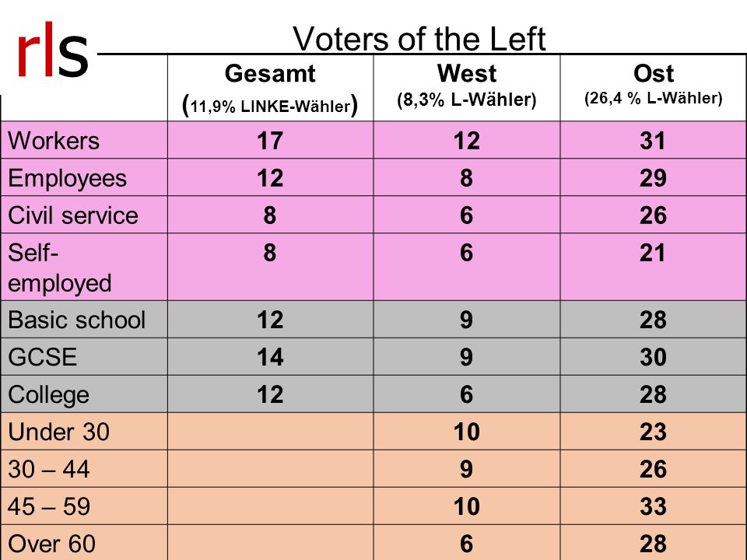This screenshot has width=747, height=560.
Task: Click the 45 – 59 Ost value 33
Action: pyautogui.click(x=653, y=506)
